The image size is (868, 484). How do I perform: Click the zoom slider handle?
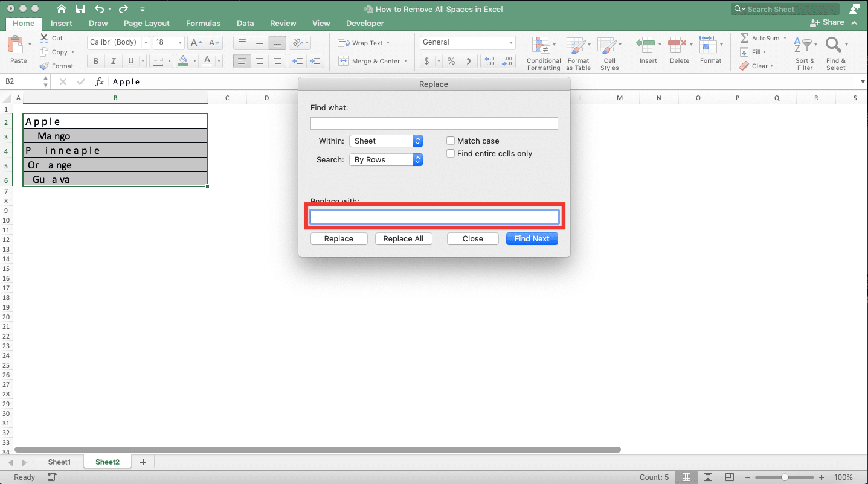tap(785, 477)
